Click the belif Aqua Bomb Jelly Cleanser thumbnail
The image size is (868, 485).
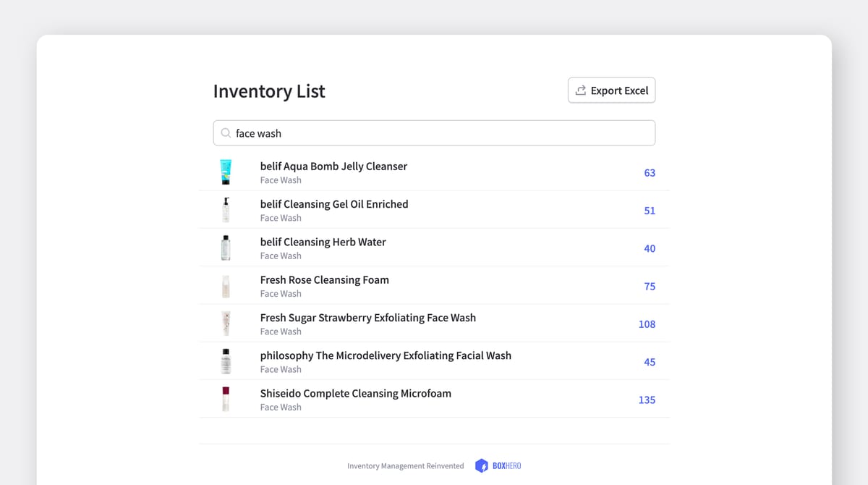coord(225,172)
